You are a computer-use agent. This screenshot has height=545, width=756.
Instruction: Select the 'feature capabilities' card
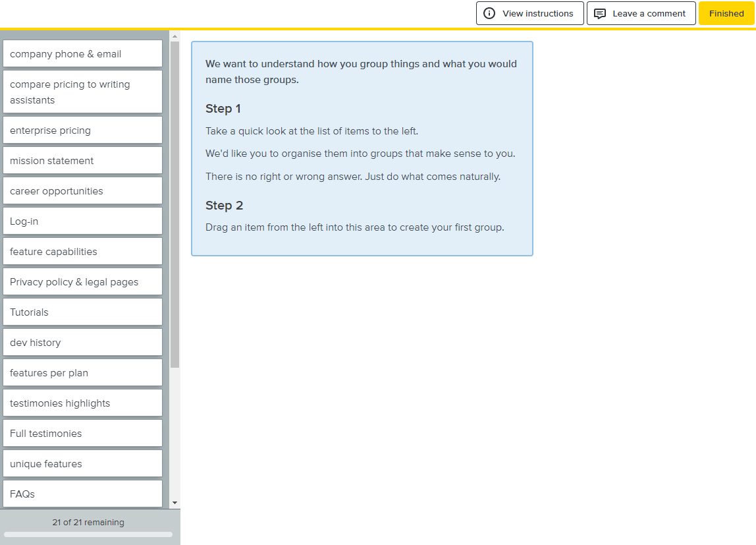click(x=82, y=251)
